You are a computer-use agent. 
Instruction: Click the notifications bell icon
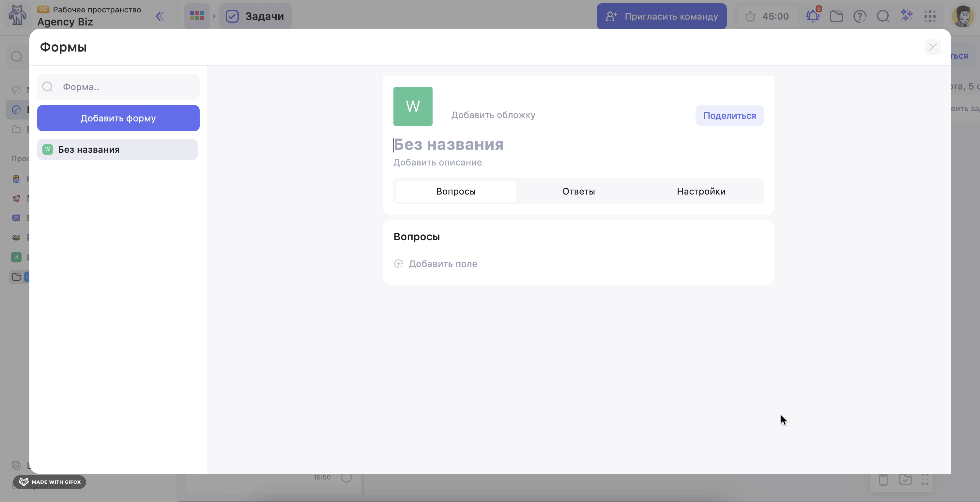tap(813, 16)
